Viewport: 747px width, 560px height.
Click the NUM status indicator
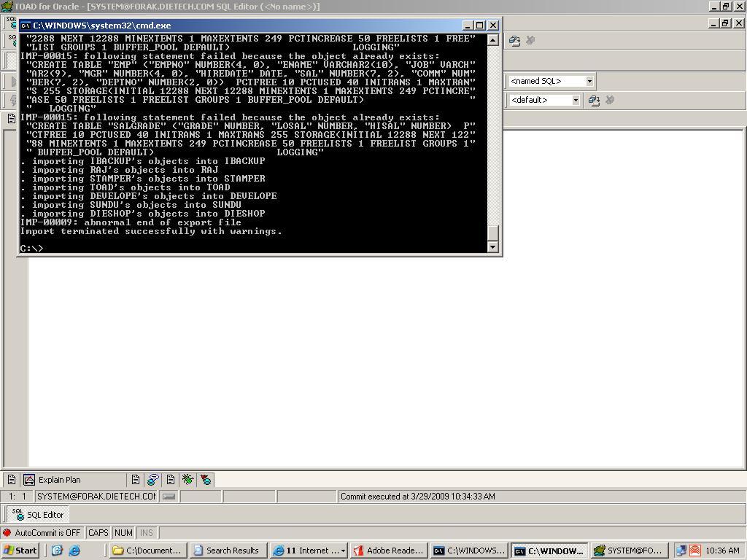(x=123, y=533)
